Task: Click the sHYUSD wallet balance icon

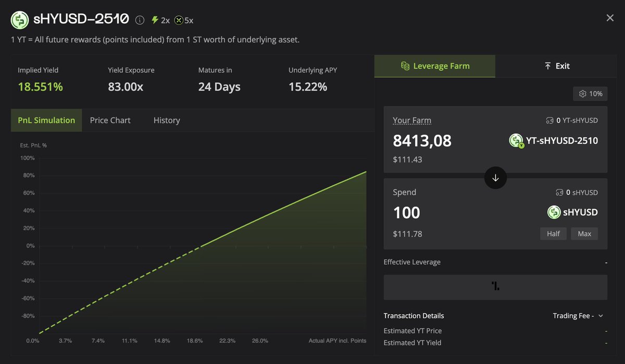Action: tap(559, 193)
